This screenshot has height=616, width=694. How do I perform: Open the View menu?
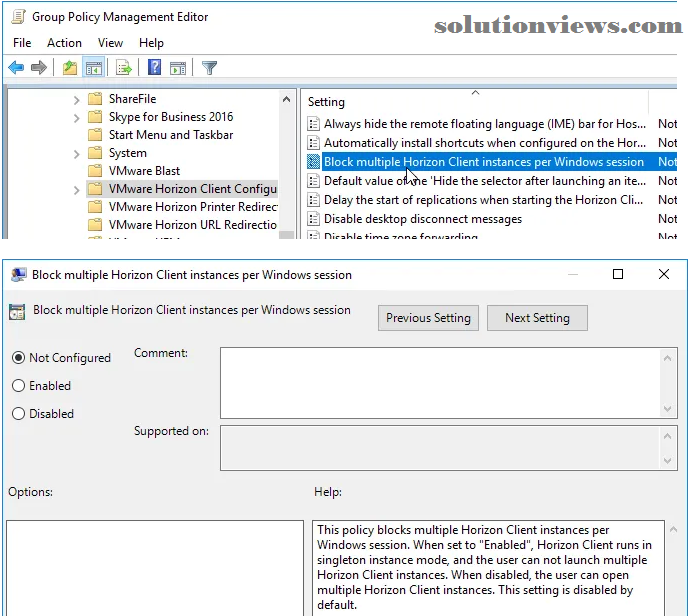(110, 43)
